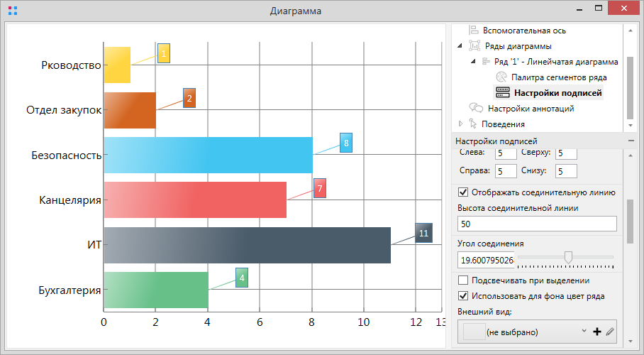Select 'Ряд '1' - Линейчатая диаграмма' tree item

pos(555,62)
